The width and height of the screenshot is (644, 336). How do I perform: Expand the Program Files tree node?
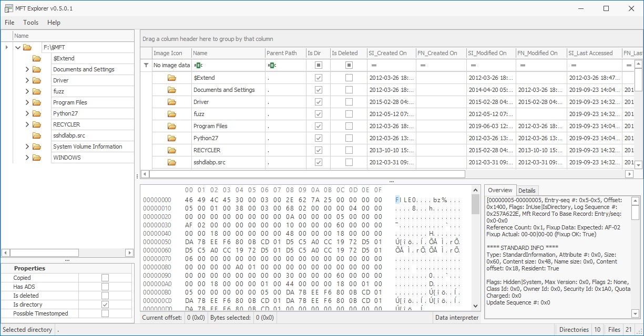(x=27, y=102)
